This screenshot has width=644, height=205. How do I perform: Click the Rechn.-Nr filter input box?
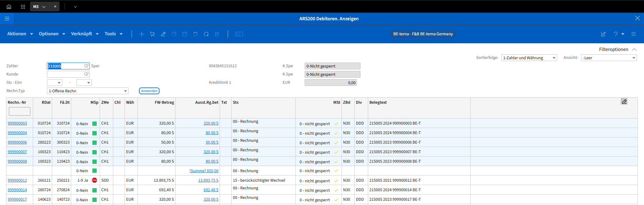pos(20,111)
